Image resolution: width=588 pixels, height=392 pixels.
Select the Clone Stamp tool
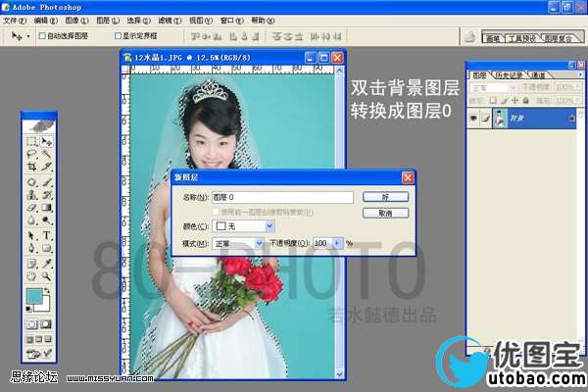[32, 195]
